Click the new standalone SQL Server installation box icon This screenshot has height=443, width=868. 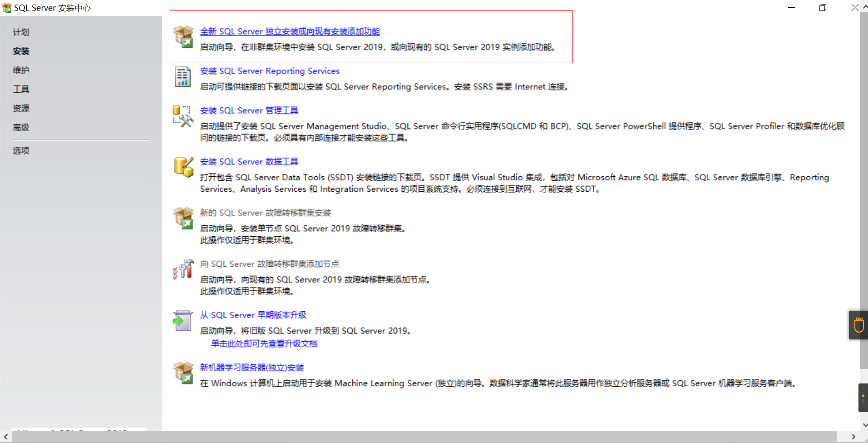[183, 37]
